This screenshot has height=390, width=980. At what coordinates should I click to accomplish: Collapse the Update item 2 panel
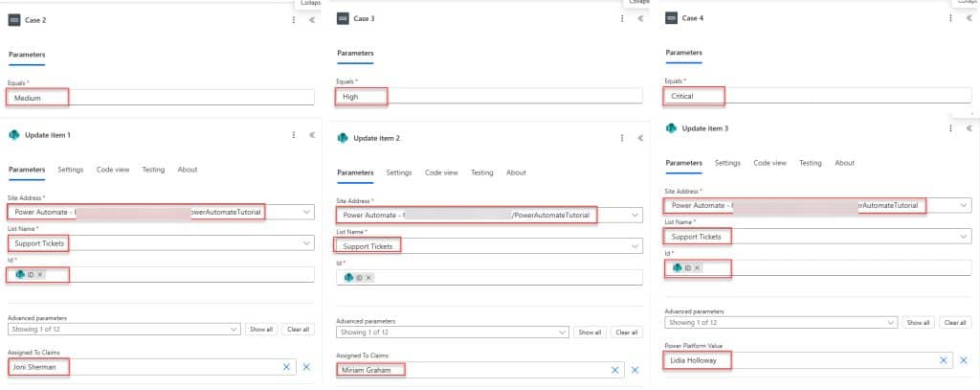tap(640, 138)
